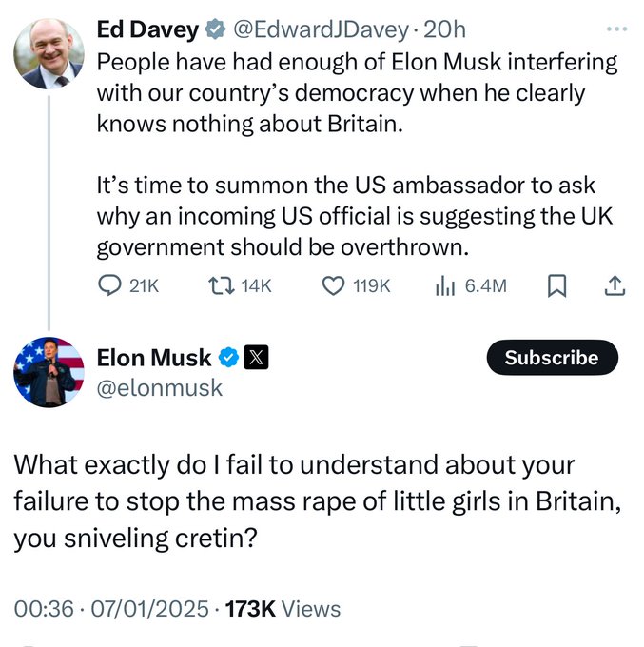
Task: Open the @EdwardJDavey handle link
Action: pyautogui.click(x=320, y=30)
